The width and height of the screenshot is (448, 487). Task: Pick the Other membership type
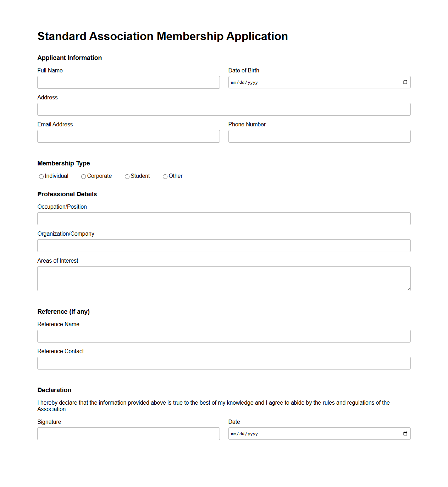(165, 176)
